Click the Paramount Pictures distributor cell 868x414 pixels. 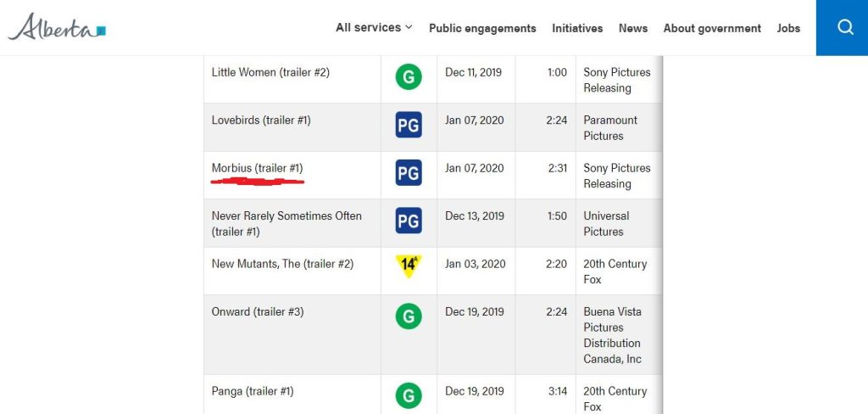coord(610,128)
